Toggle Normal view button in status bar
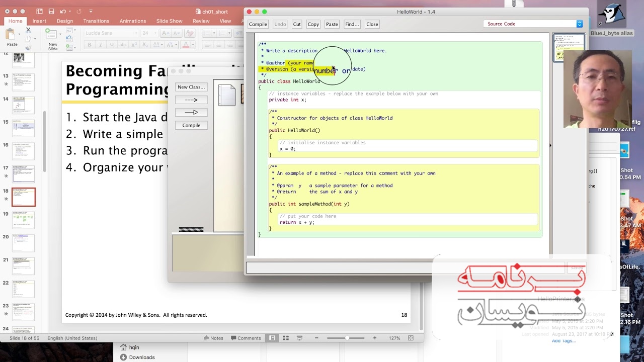Image resolution: width=644 pixels, height=362 pixels. click(x=272, y=338)
